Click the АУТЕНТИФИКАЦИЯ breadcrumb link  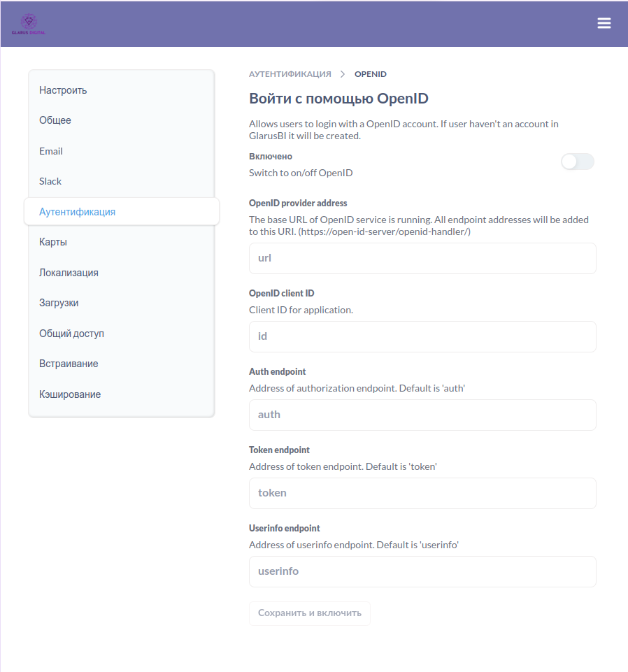click(290, 73)
